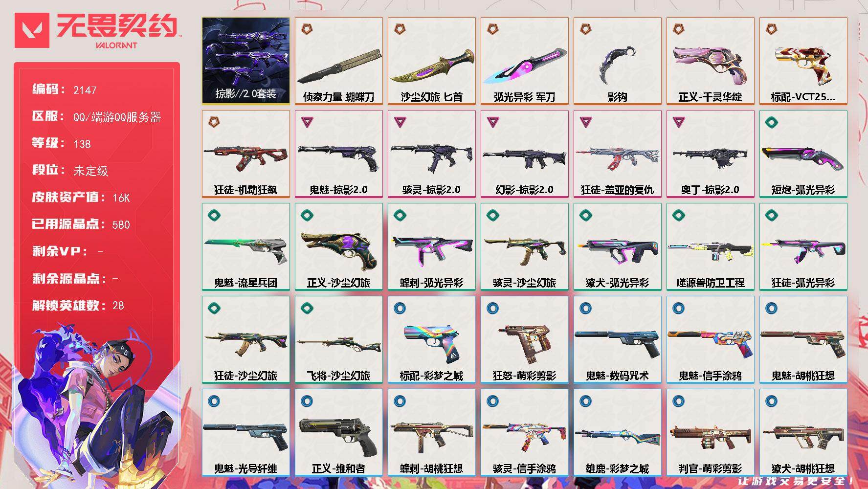Click the 噬源兽防卫工程 phantom skin
868x489 pixels.
(x=710, y=247)
